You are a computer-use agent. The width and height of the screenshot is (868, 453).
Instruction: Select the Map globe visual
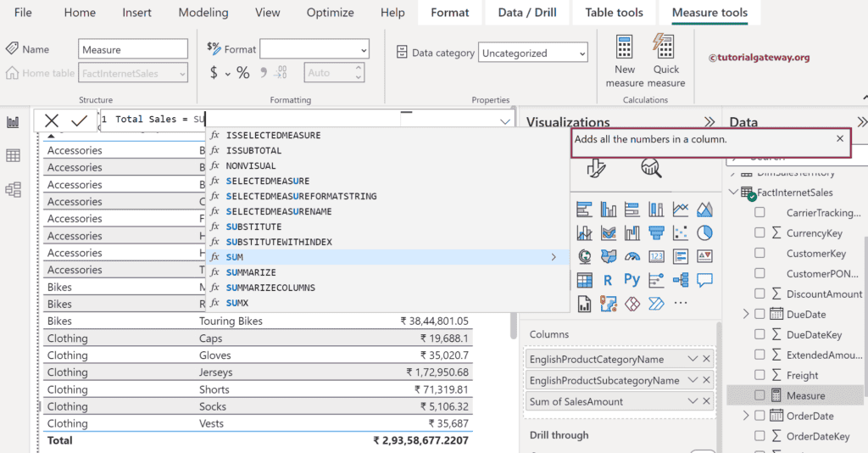coord(584,256)
